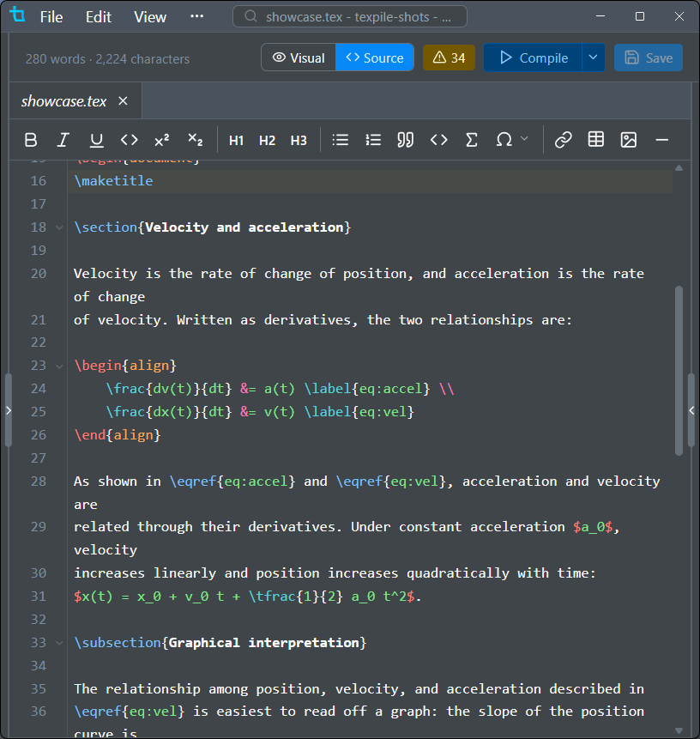Viewport: 700px width, 739px height.
Task: Click the editor scroll up arrow
Action: coord(679,167)
